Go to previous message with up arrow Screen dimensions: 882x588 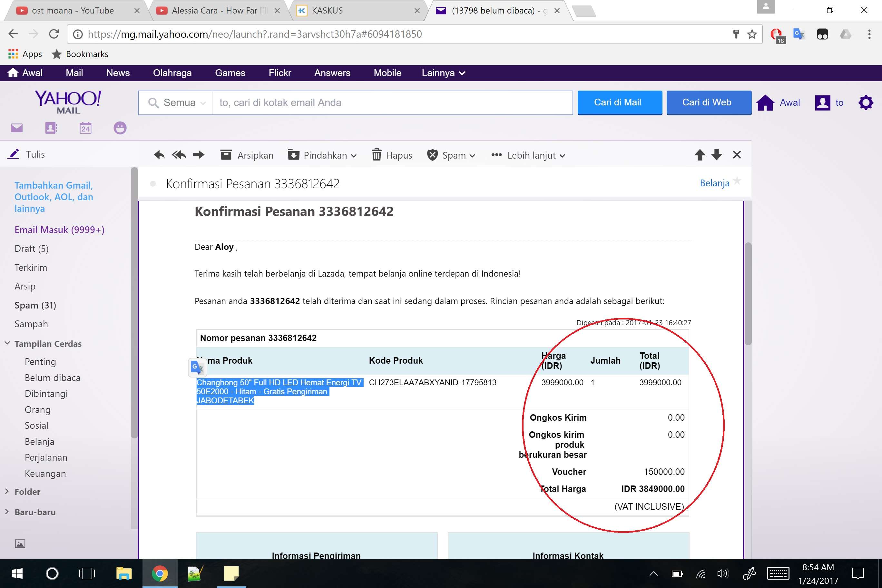pyautogui.click(x=700, y=155)
